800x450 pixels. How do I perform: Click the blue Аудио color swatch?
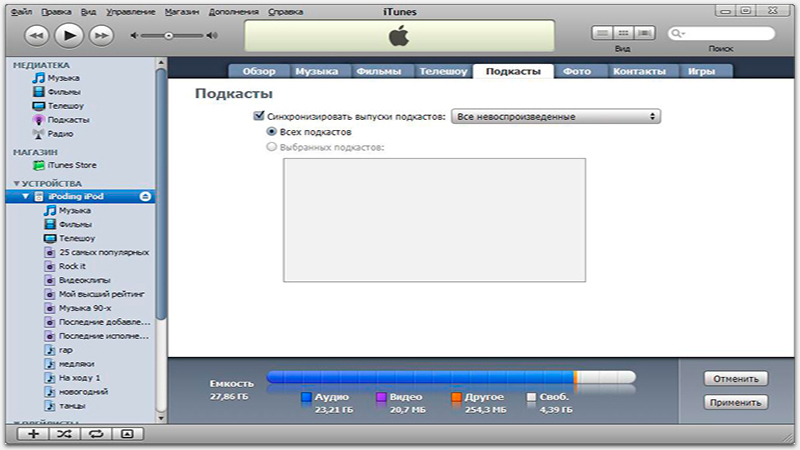tap(306, 397)
